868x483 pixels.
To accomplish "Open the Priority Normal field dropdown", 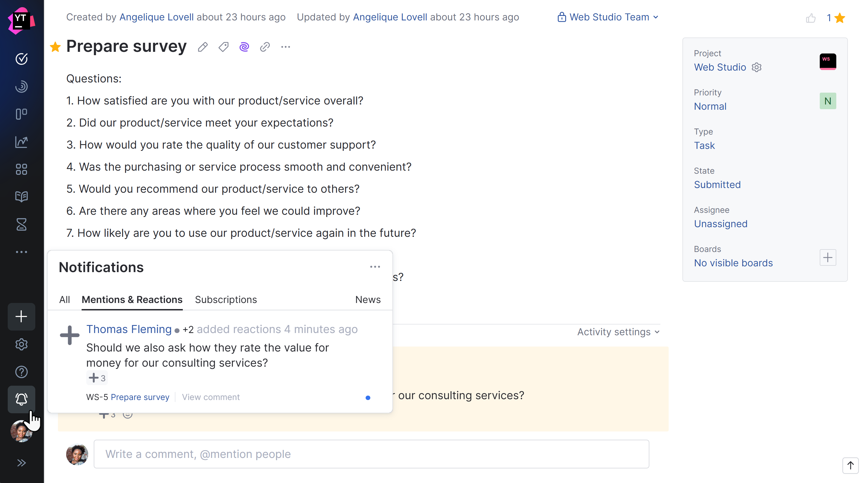I will pyautogui.click(x=710, y=106).
